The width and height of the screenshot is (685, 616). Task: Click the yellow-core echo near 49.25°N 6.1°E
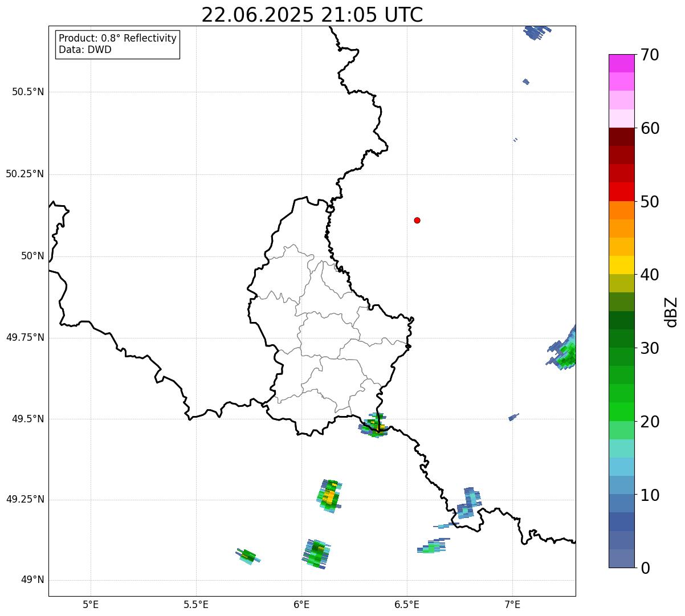pos(329,496)
